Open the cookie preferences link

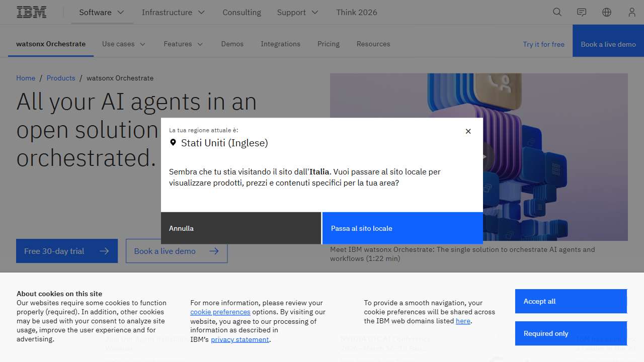(220, 312)
